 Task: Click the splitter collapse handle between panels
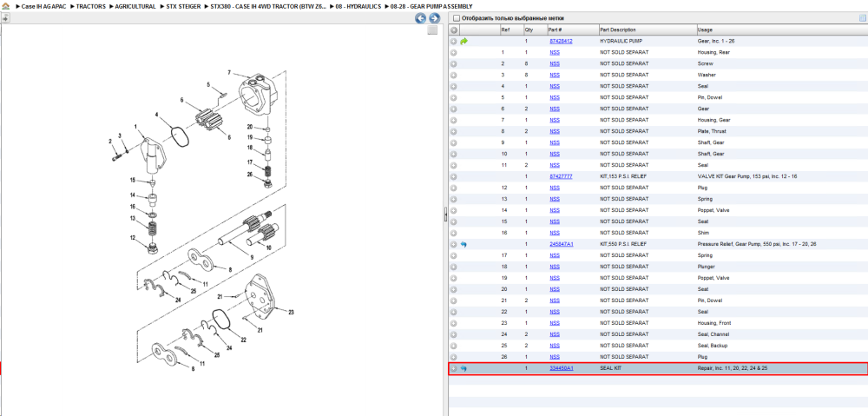445,215
